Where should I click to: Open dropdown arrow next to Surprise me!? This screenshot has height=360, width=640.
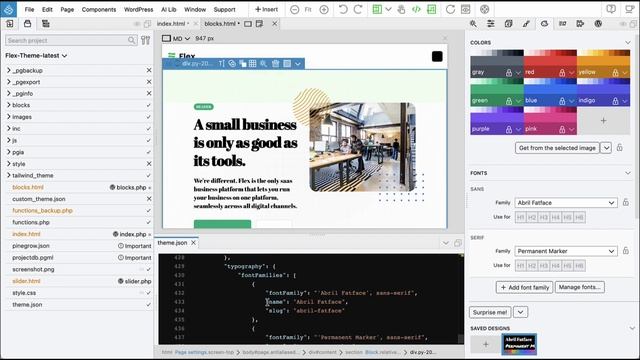pyautogui.click(x=520, y=312)
